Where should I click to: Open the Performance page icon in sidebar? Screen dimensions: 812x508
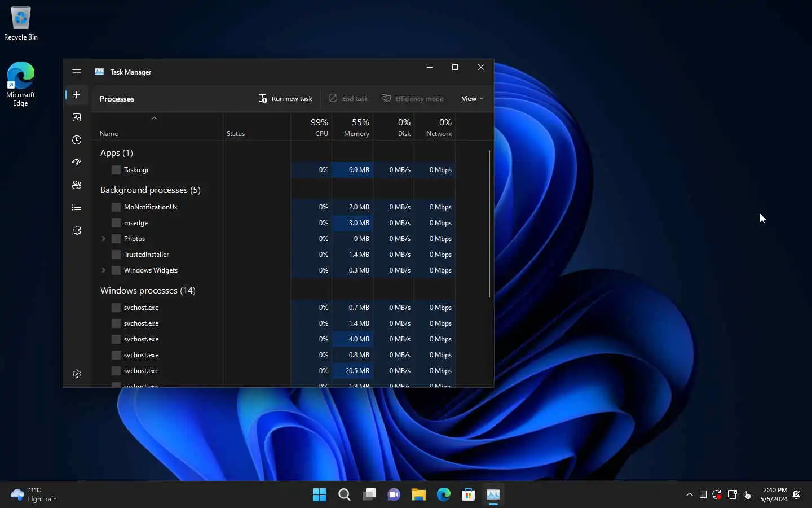click(77, 117)
